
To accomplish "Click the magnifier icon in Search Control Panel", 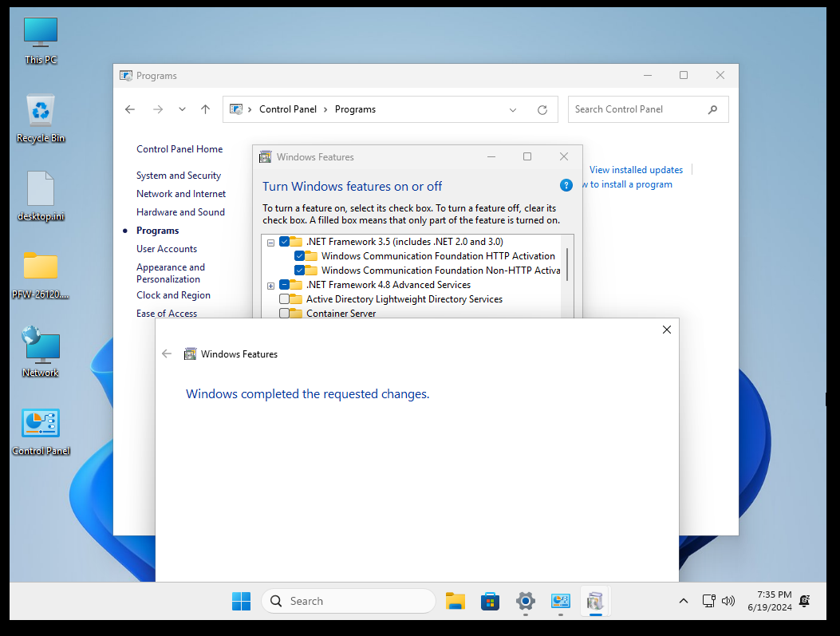I will point(712,109).
